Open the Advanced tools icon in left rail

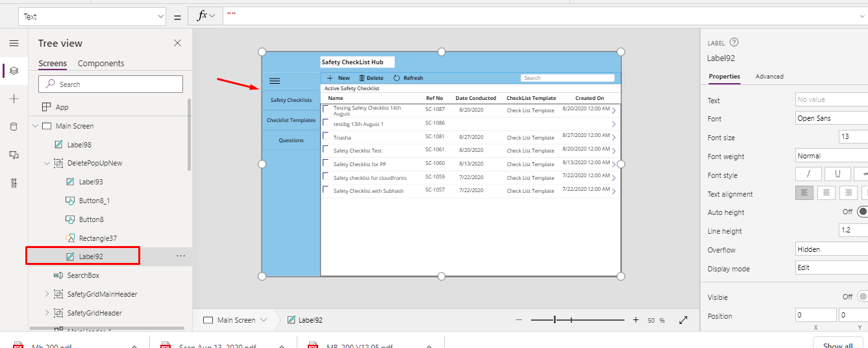click(14, 182)
